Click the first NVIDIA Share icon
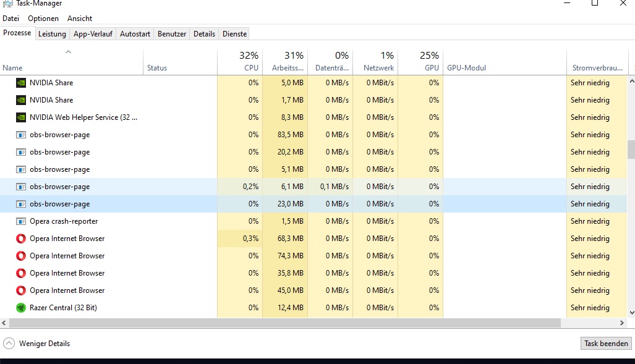This screenshot has width=635, height=364. 20,83
